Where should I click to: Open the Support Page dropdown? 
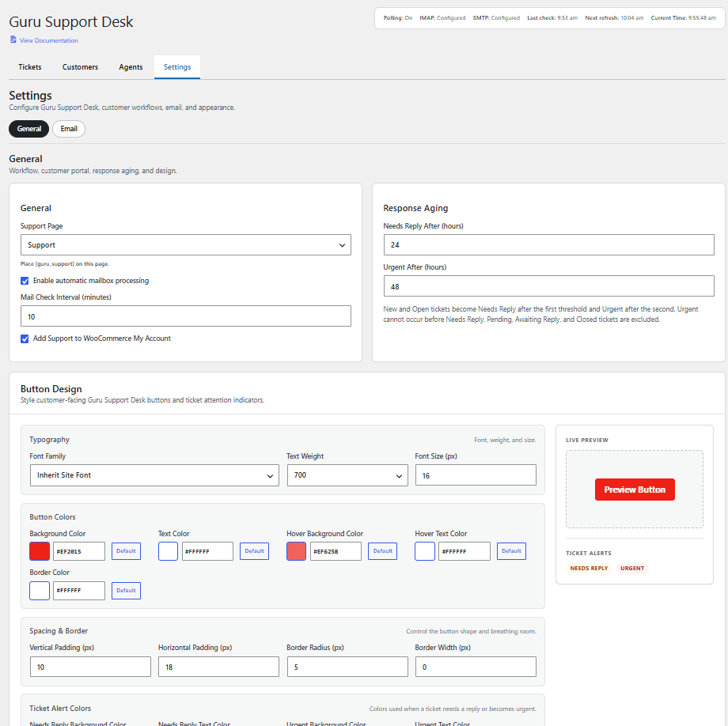point(186,245)
